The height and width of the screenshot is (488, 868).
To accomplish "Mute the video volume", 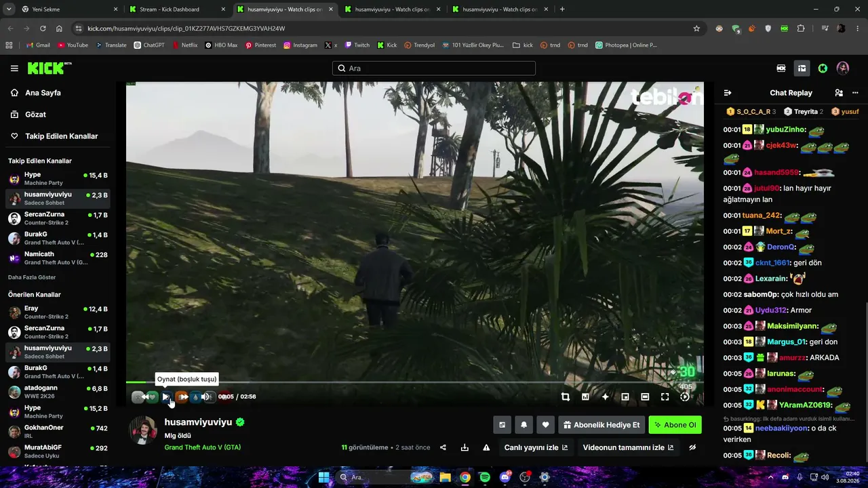I will click(205, 397).
